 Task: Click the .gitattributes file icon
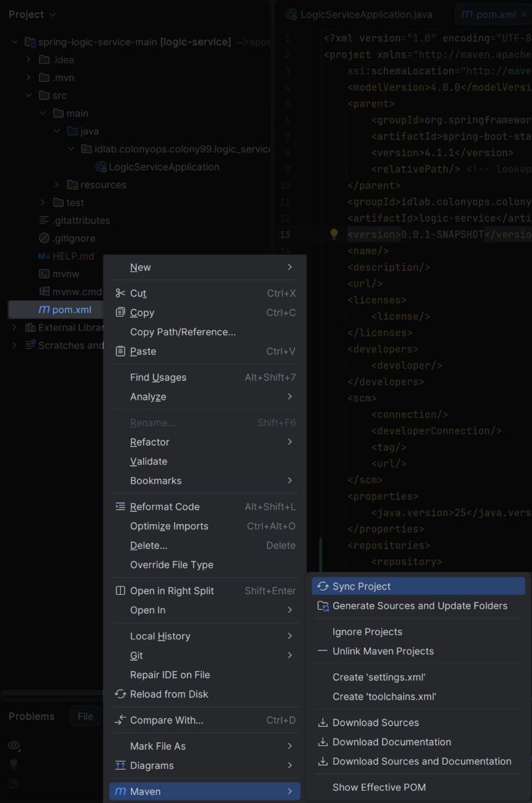[44, 220]
